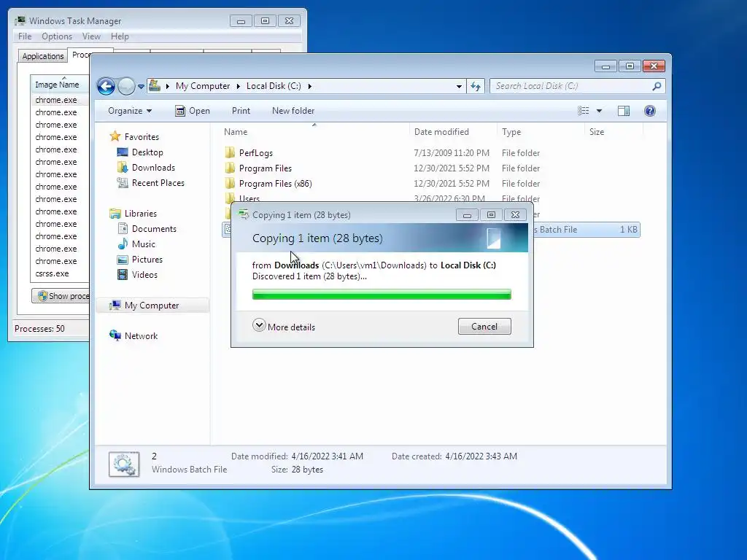
Task: Select My Computer in navigation pane
Action: pyautogui.click(x=152, y=306)
